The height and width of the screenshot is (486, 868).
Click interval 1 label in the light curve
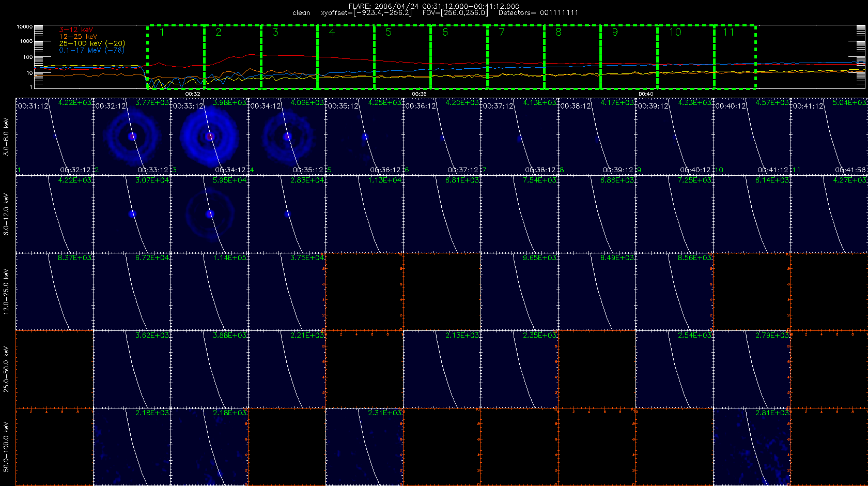click(x=162, y=32)
